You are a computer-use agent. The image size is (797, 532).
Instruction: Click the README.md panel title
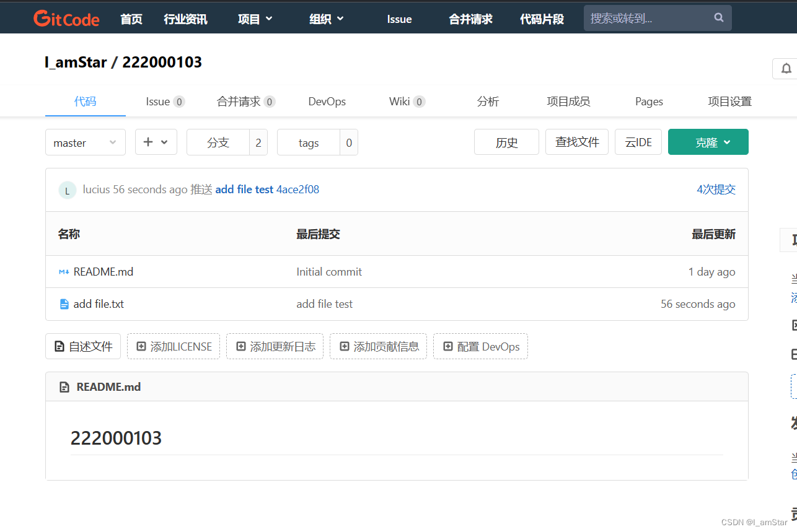(108, 387)
